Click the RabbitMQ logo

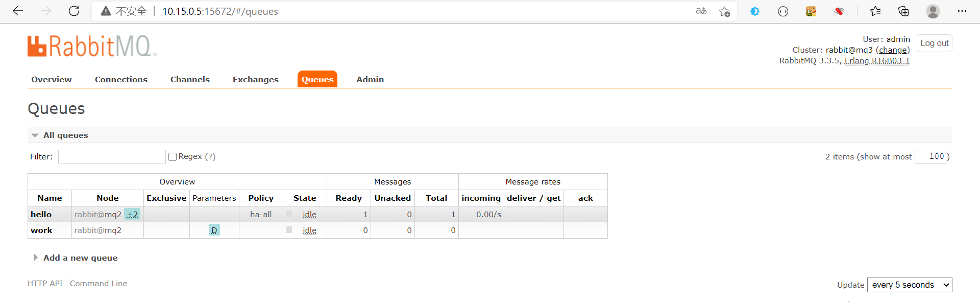(92, 46)
